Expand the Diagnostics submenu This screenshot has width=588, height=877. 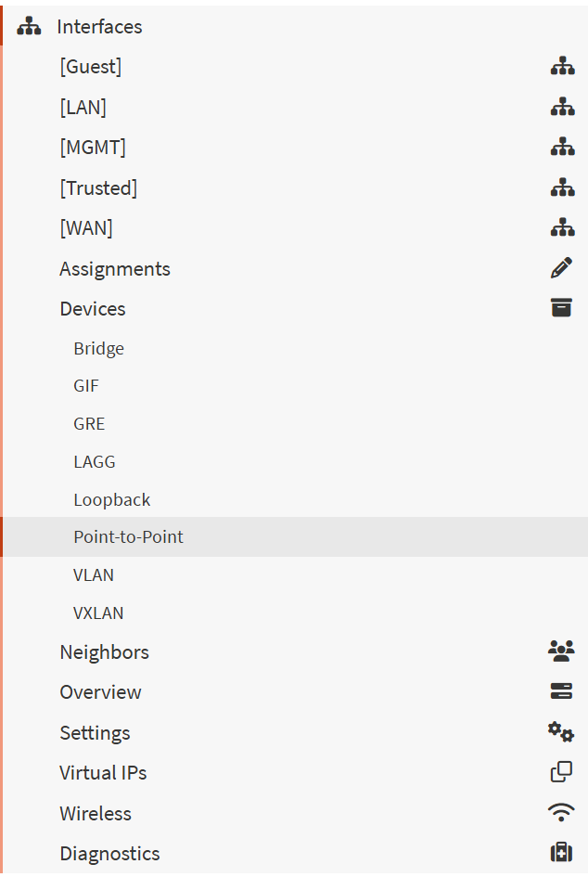coord(109,853)
